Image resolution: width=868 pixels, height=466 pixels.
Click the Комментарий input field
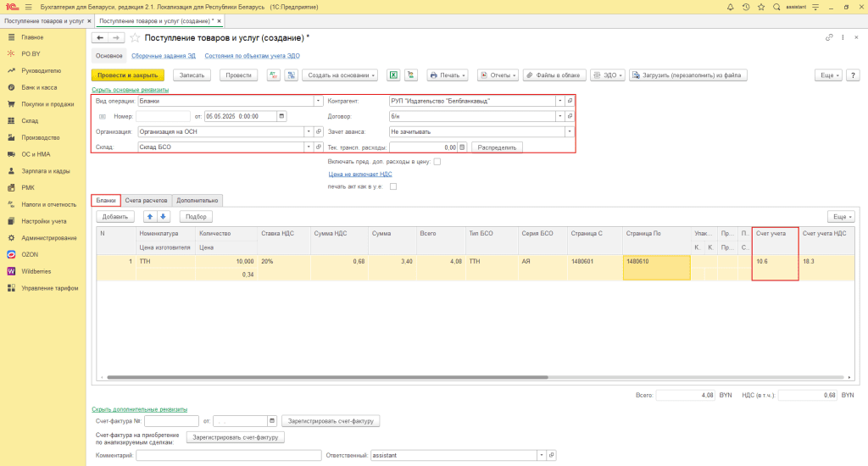click(229, 455)
